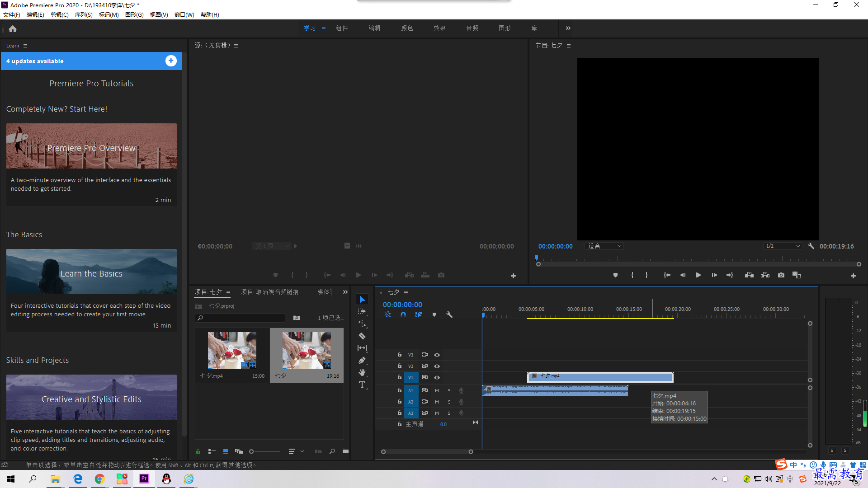Click timeline playhead timecode 00:00:00:00
This screenshot has height=488, width=868.
pyautogui.click(x=402, y=305)
